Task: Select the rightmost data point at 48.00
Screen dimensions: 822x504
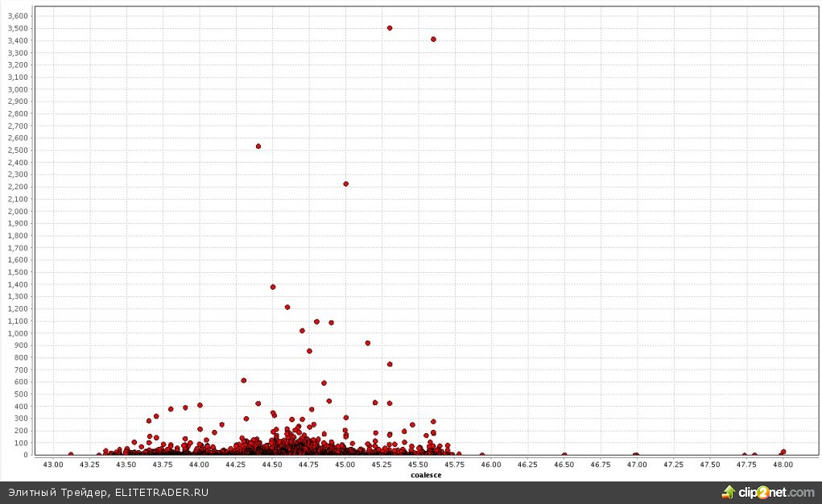Action: 783,452
